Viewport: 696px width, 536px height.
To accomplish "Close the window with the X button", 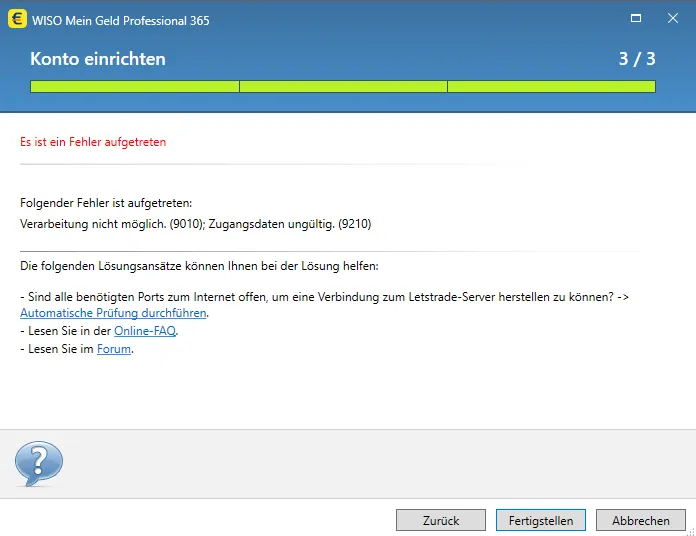I will pyautogui.click(x=673, y=19).
